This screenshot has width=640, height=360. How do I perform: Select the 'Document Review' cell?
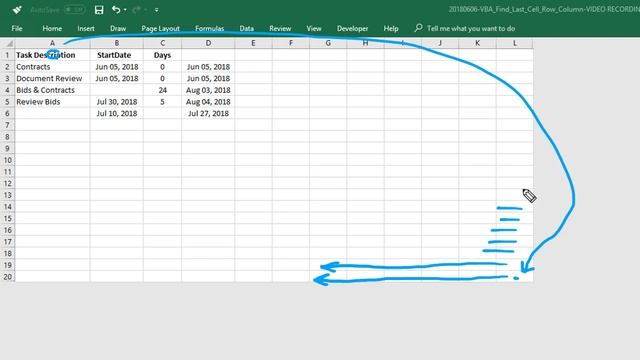(52, 78)
